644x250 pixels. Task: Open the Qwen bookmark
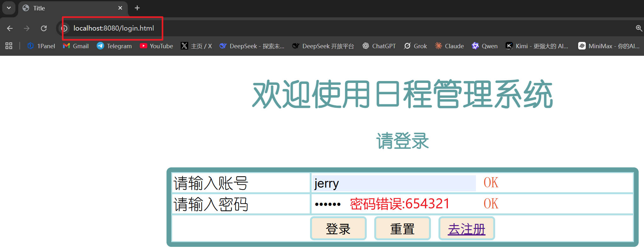tap(485, 46)
